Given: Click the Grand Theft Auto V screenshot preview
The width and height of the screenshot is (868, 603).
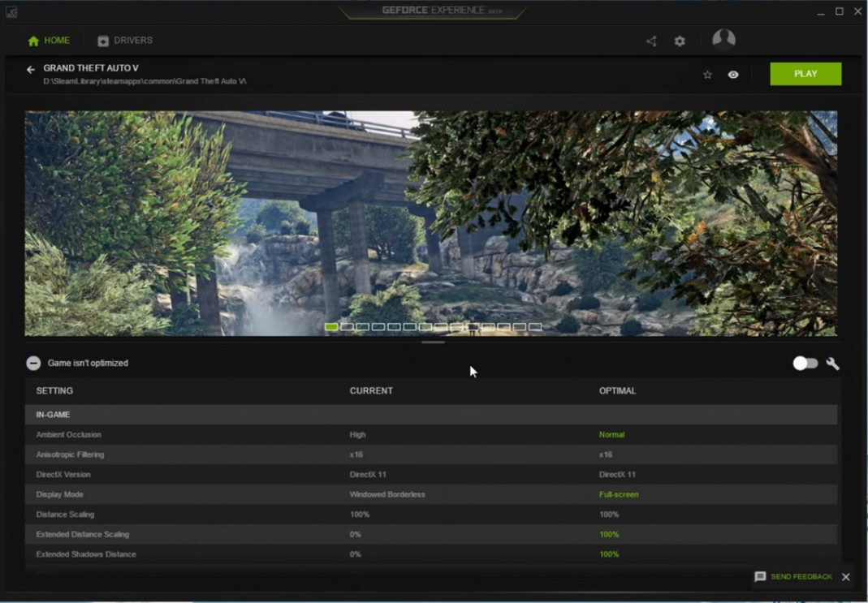Looking at the screenshot, I should click(x=430, y=223).
